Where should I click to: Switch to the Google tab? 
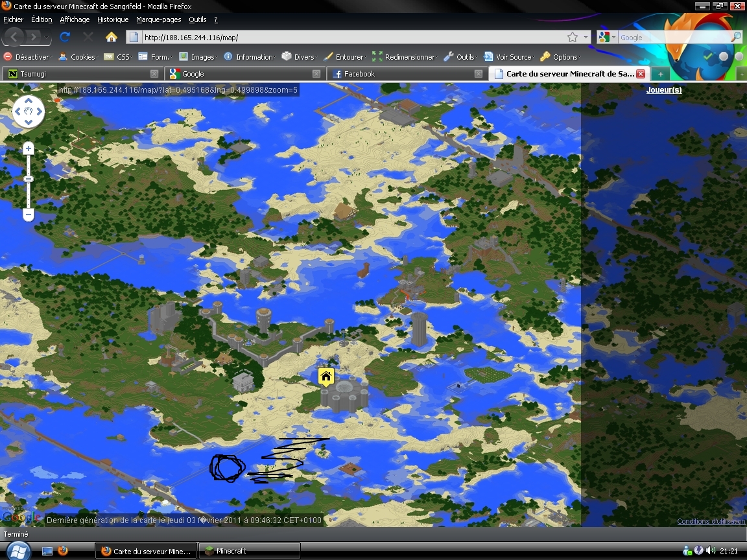[244, 74]
